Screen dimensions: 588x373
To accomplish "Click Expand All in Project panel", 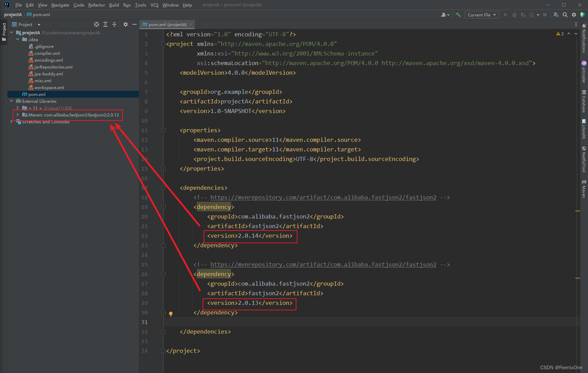I will pos(105,24).
